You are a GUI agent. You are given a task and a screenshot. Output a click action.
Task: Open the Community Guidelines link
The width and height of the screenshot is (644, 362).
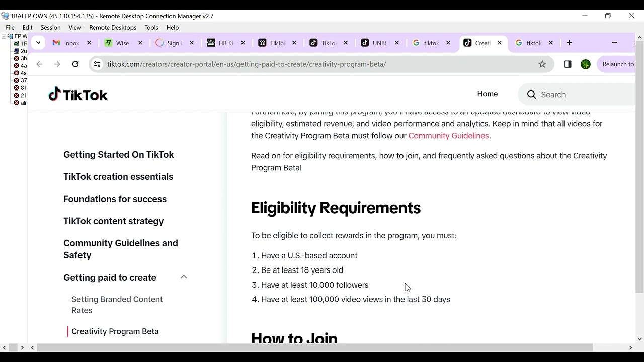[x=448, y=136]
